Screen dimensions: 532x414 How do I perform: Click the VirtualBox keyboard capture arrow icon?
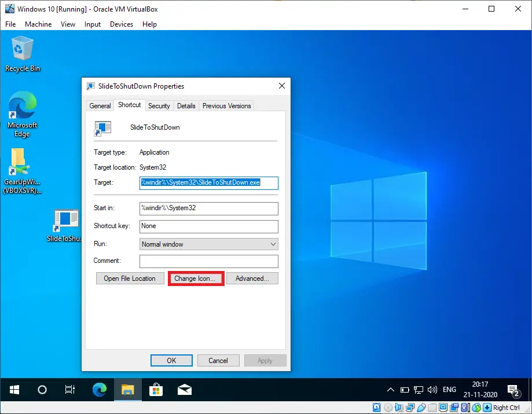487,407
